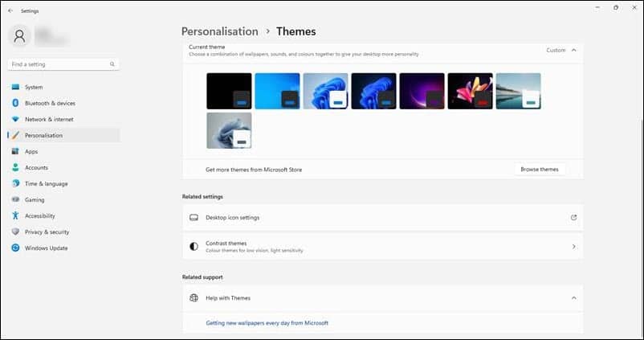This screenshot has height=340, width=644.
Task: Click the search magnifier icon in Find a setting
Action: pos(112,64)
